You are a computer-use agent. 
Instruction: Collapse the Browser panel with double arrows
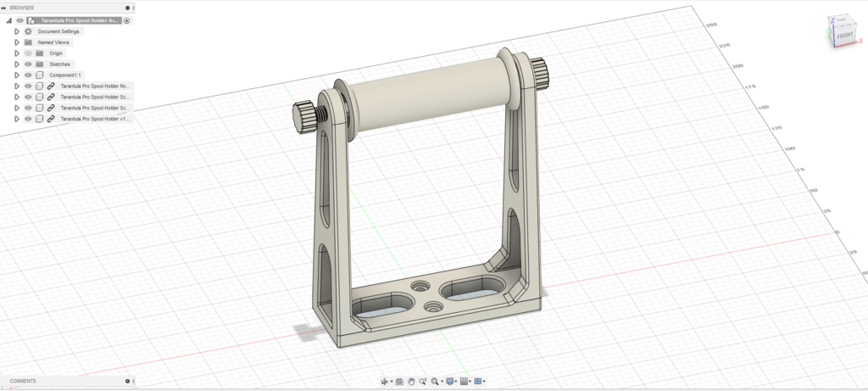coord(4,7)
